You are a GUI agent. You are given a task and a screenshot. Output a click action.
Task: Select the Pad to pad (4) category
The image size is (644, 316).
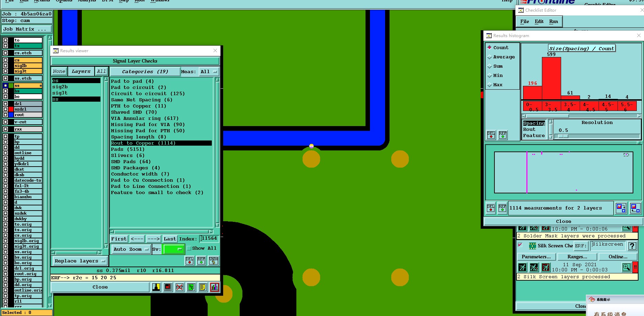click(x=132, y=81)
